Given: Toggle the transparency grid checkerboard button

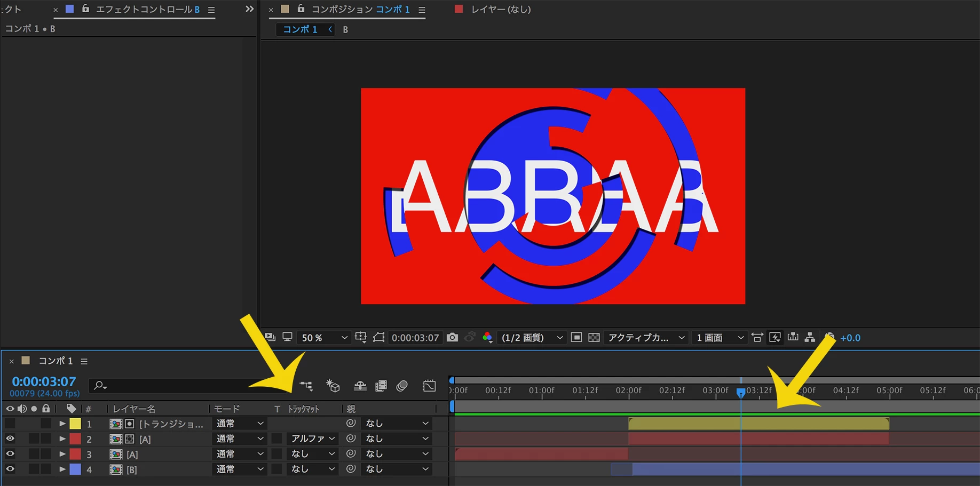Looking at the screenshot, I should click(x=594, y=337).
